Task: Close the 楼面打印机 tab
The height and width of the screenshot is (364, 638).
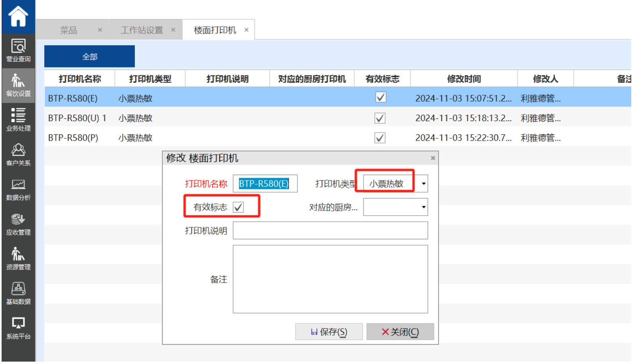Action: click(247, 30)
